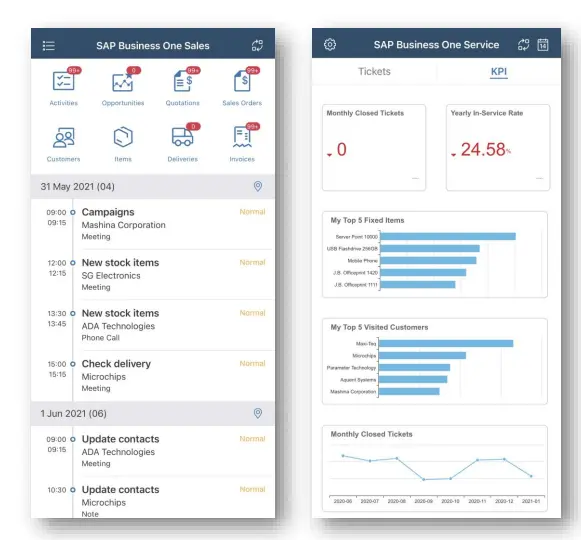Screen dimensions: 581x540
Task: Open the Activities icon
Action: (63, 81)
